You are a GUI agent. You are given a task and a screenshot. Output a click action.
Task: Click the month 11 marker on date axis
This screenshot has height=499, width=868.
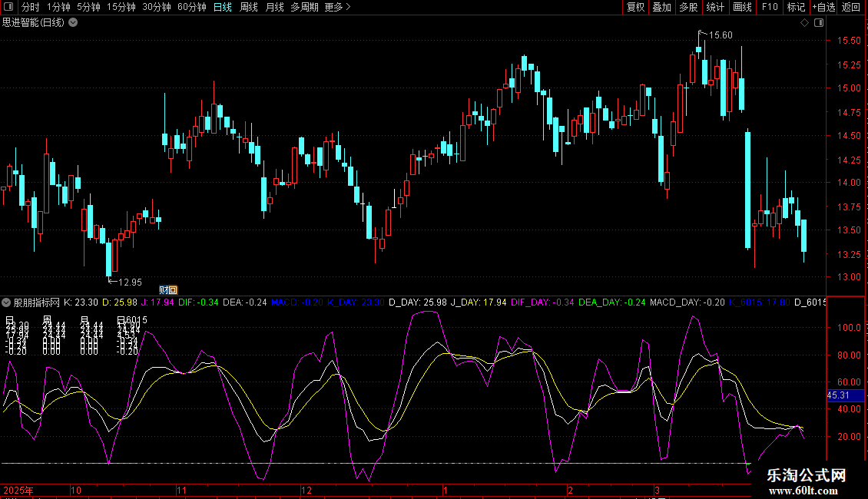tap(181, 490)
